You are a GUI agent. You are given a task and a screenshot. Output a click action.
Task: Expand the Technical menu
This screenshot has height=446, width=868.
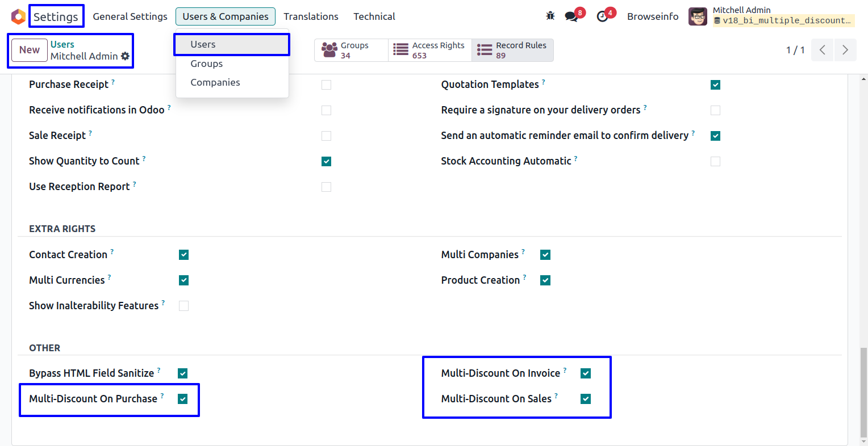point(374,16)
